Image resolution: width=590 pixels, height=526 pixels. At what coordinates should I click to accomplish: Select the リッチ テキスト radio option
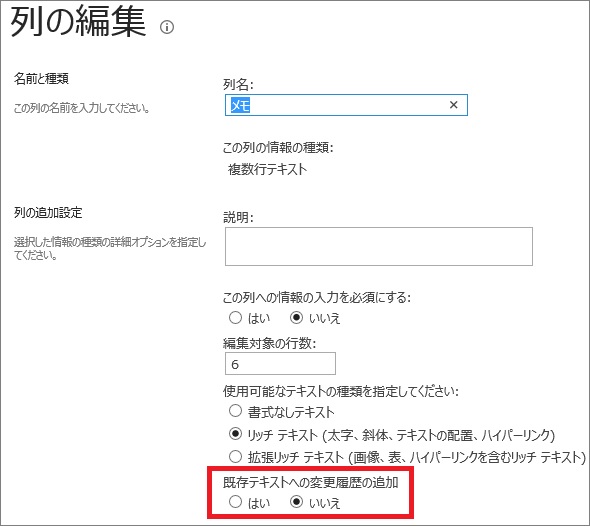click(235, 434)
